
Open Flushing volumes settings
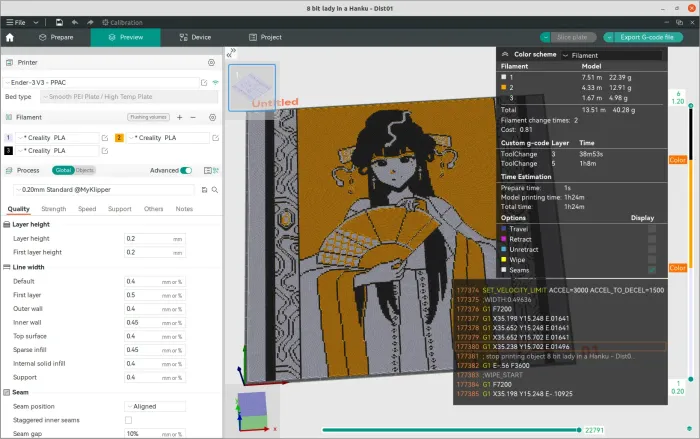tap(149, 117)
